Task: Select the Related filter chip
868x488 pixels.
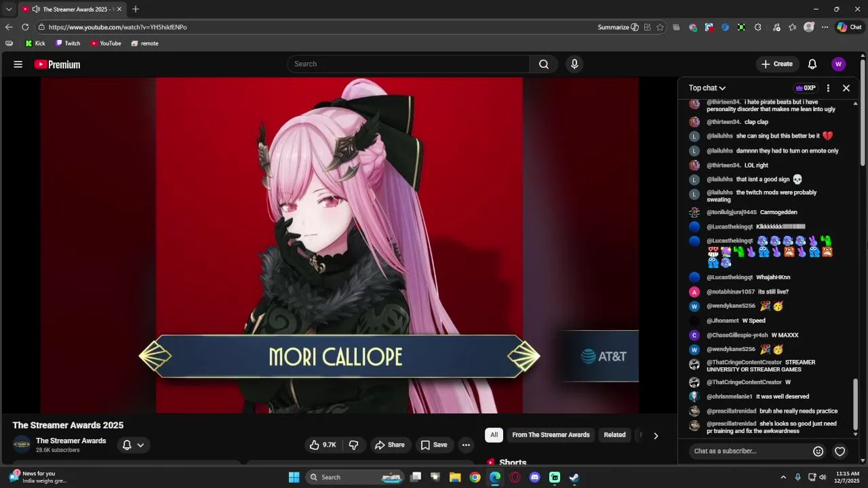Action: click(614, 435)
